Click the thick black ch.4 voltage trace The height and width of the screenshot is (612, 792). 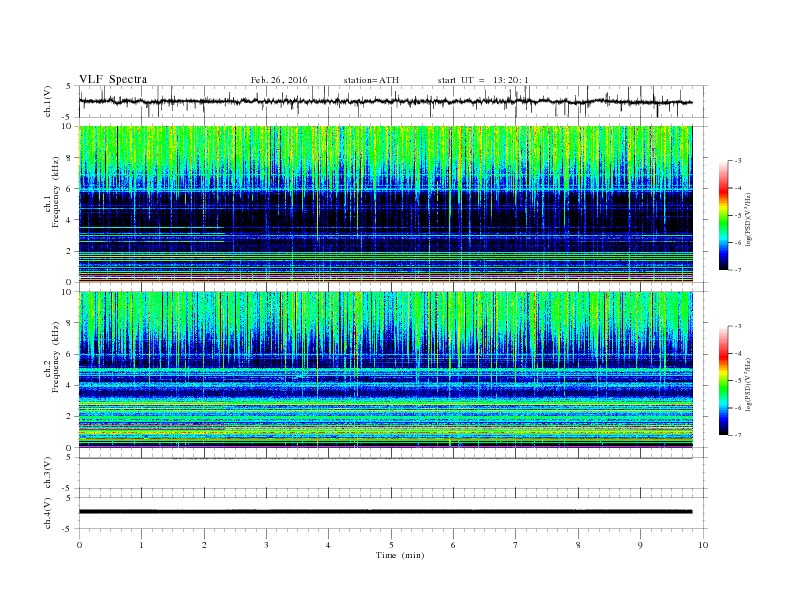pos(386,512)
